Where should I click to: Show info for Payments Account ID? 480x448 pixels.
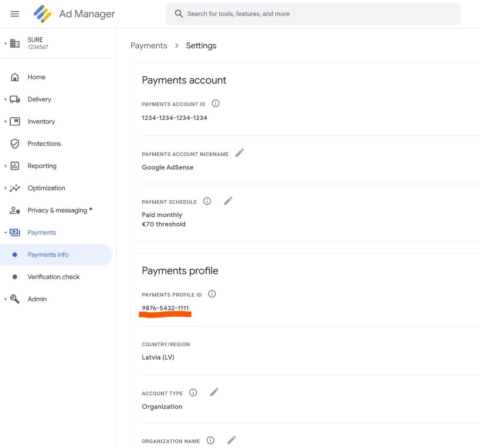[x=216, y=104]
